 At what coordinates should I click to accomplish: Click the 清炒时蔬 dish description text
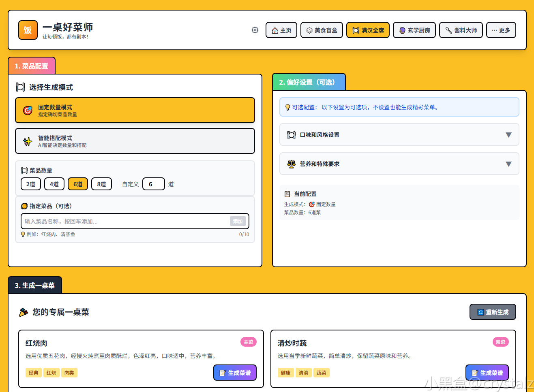346,356
